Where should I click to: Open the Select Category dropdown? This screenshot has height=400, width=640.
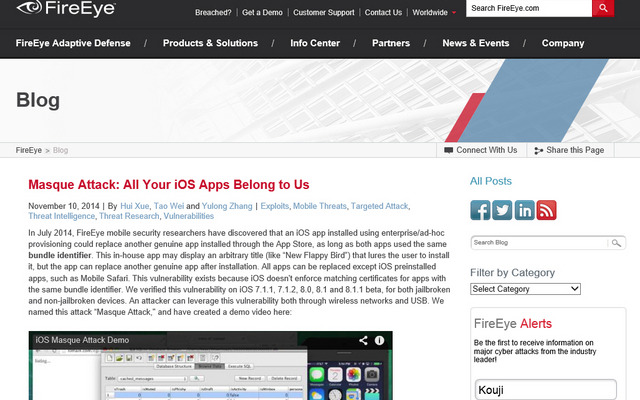[525, 289]
